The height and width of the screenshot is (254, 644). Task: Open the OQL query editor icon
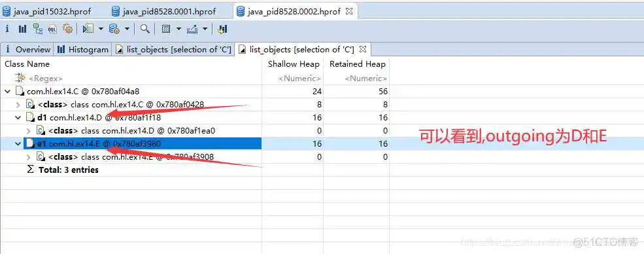pos(52,29)
